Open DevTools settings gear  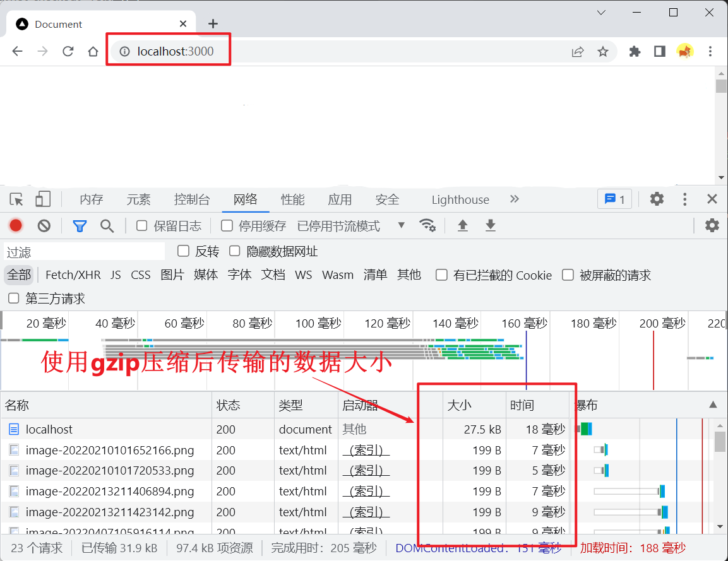pyautogui.click(x=657, y=199)
